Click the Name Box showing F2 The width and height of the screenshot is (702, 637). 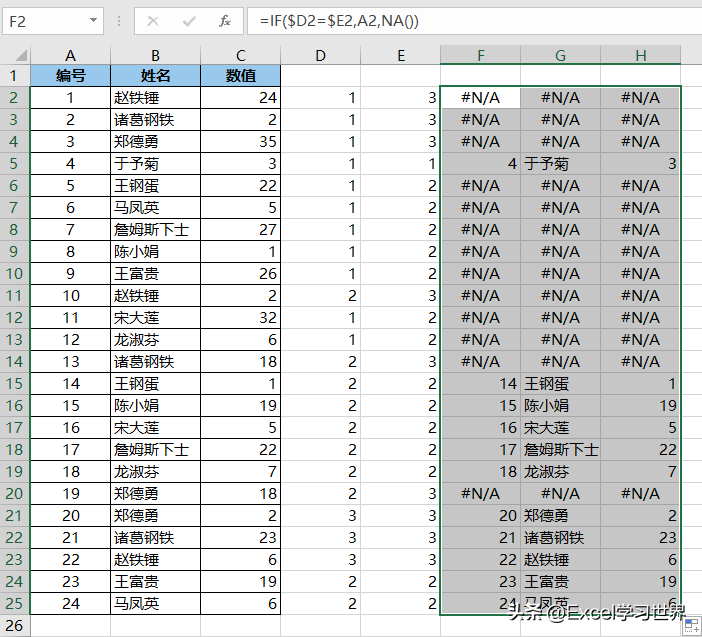[x=53, y=21]
